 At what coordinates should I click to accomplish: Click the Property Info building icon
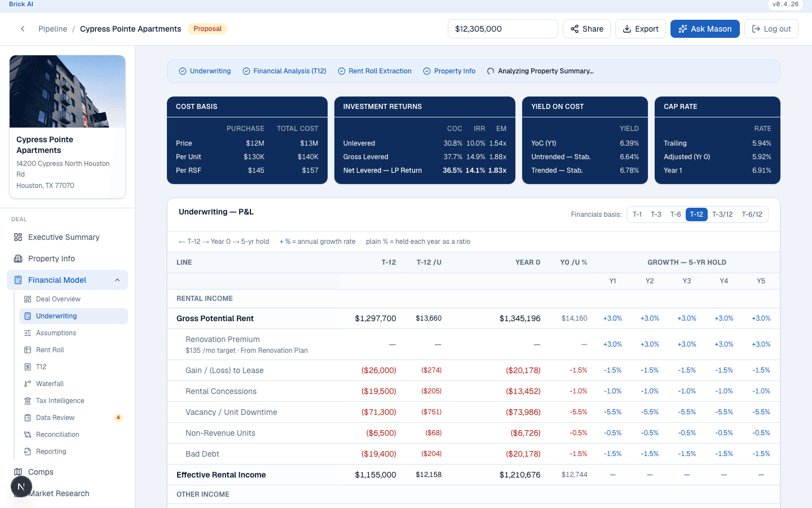pyautogui.click(x=18, y=259)
